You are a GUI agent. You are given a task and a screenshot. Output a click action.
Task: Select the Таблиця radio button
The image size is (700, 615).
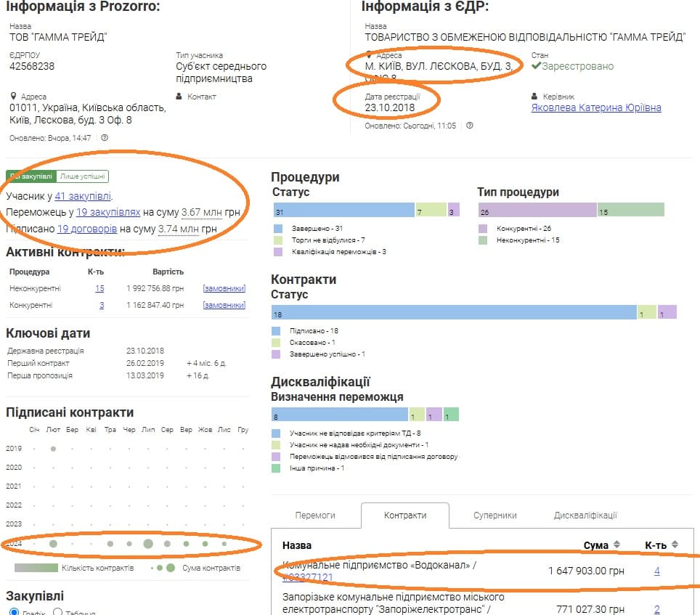coord(58,613)
